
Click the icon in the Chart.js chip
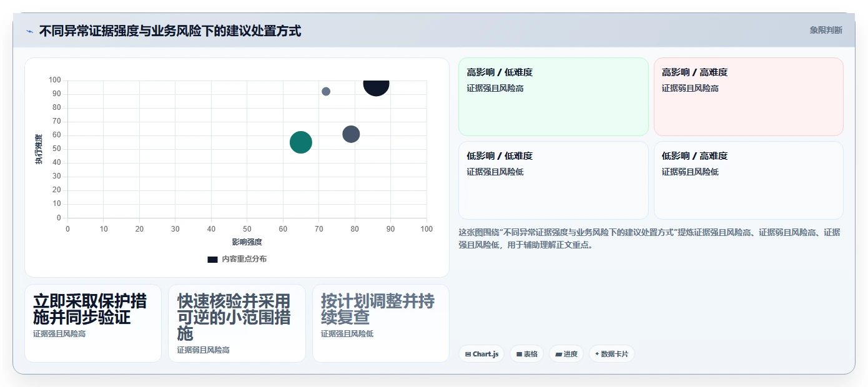468,355
